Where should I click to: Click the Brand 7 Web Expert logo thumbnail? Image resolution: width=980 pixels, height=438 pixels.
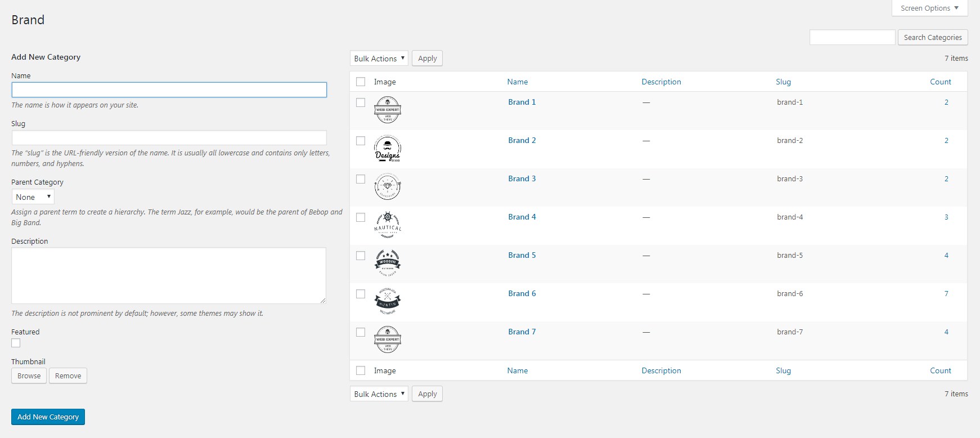coord(388,340)
